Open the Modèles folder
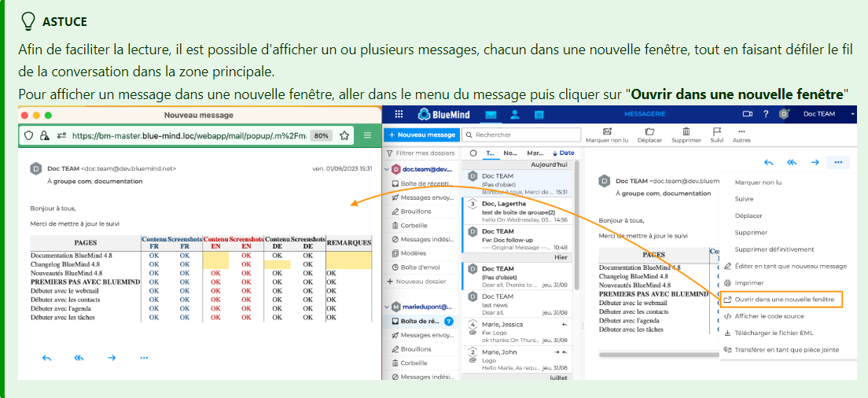This screenshot has width=868, height=398. pyautogui.click(x=422, y=253)
